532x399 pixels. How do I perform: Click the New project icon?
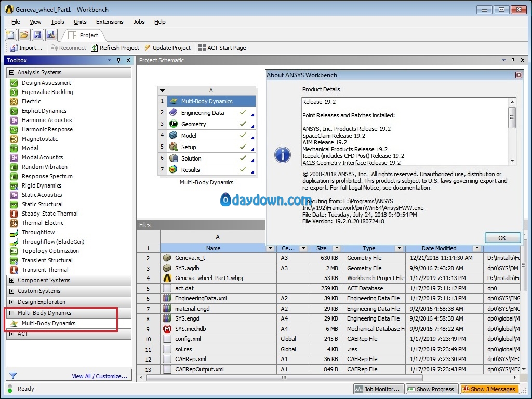pyautogui.click(x=11, y=35)
